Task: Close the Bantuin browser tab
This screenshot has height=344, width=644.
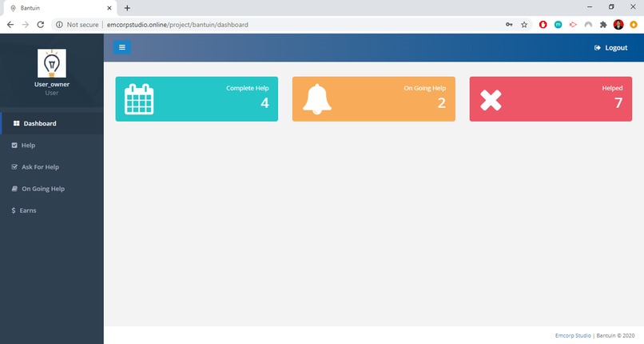Action: click(x=109, y=8)
